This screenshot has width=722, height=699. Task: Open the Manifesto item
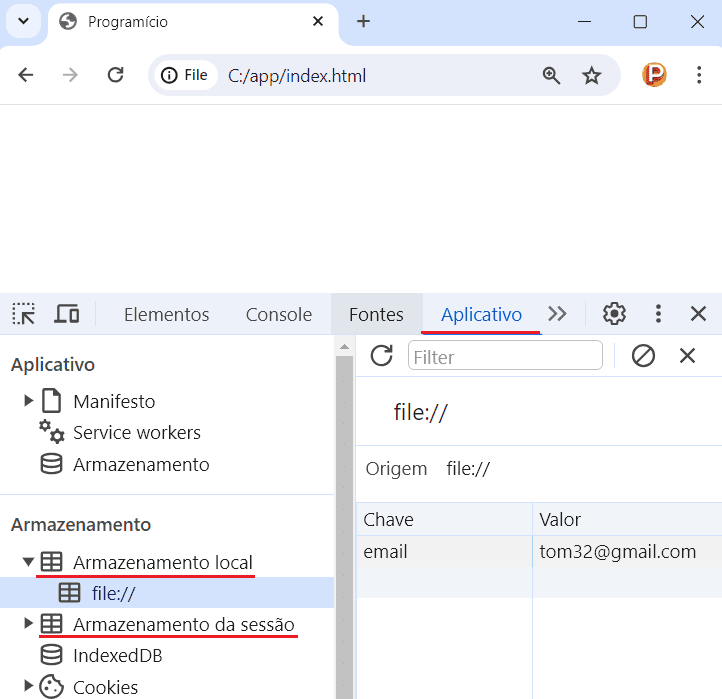click(x=114, y=402)
